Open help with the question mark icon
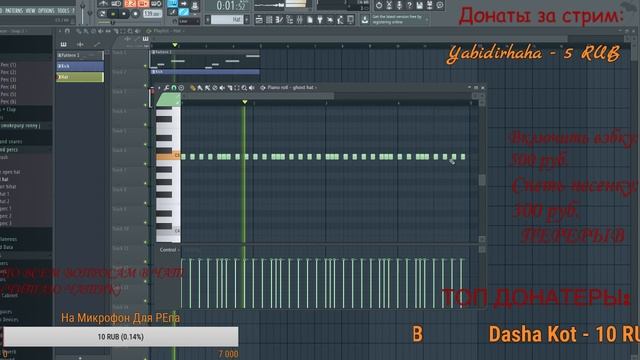 pos(409,5)
